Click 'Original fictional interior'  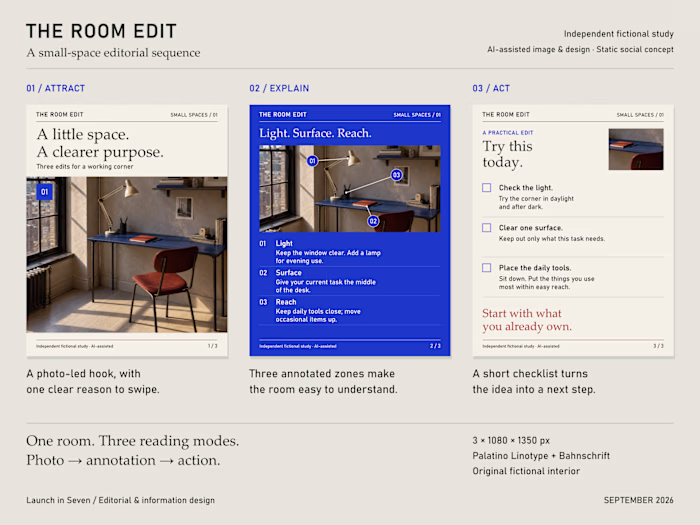(x=526, y=471)
